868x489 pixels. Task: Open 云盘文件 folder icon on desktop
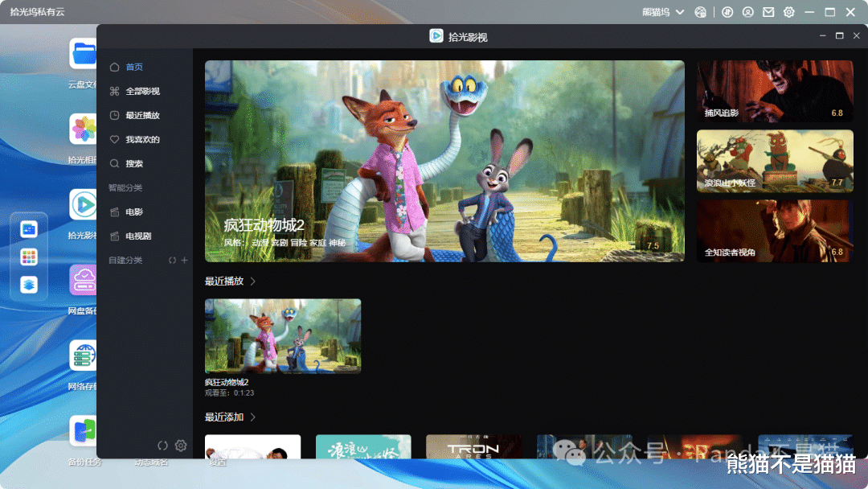click(x=83, y=54)
